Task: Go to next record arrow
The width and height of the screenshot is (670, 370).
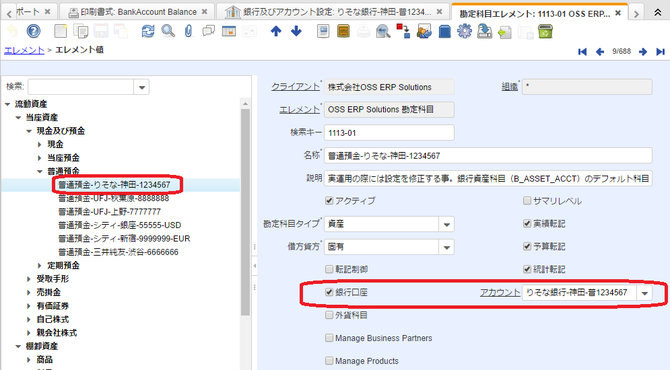Action: (643, 52)
